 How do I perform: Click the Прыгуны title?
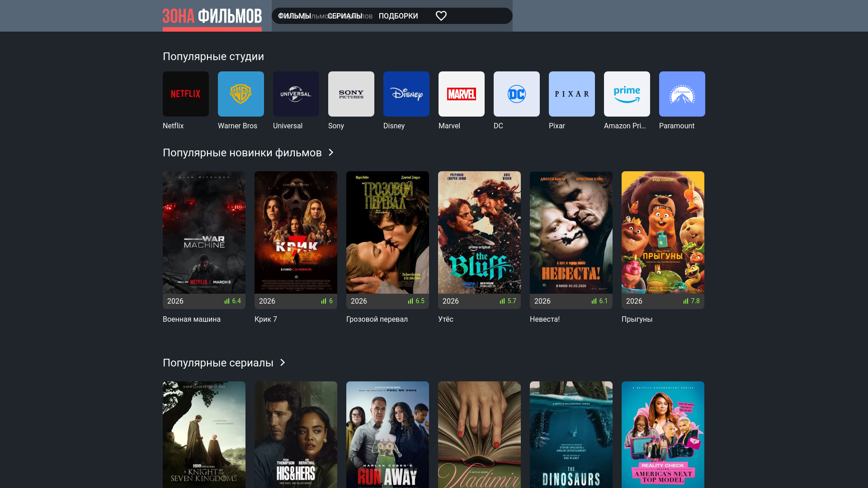click(x=637, y=319)
